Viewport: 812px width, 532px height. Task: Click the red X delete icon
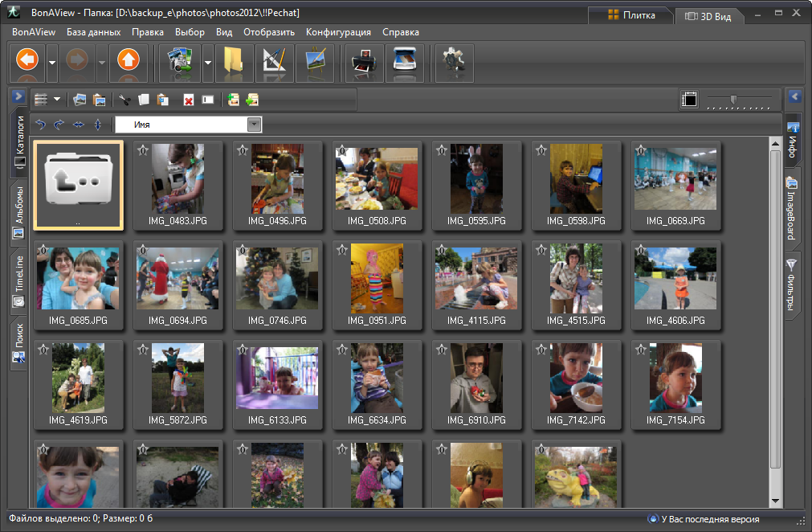click(x=188, y=100)
